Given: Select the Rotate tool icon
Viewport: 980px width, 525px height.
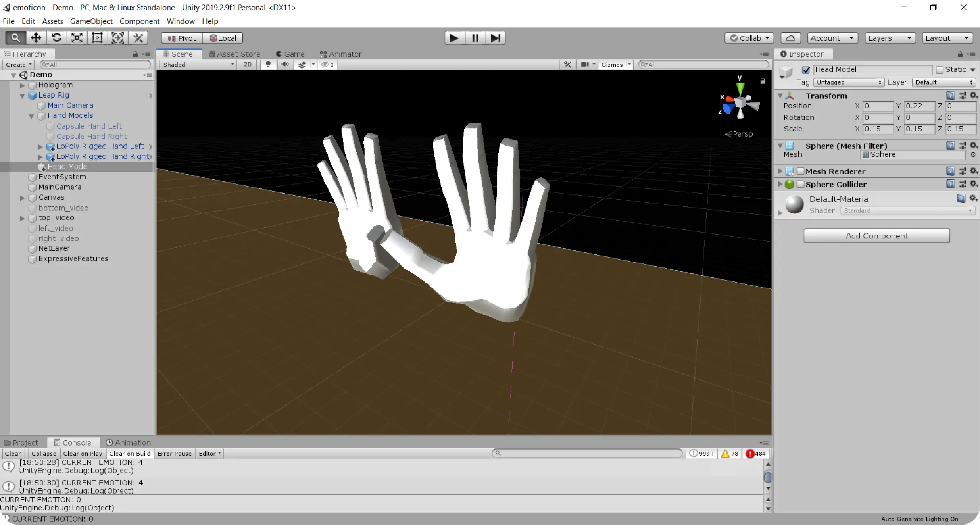Looking at the screenshot, I should point(57,38).
